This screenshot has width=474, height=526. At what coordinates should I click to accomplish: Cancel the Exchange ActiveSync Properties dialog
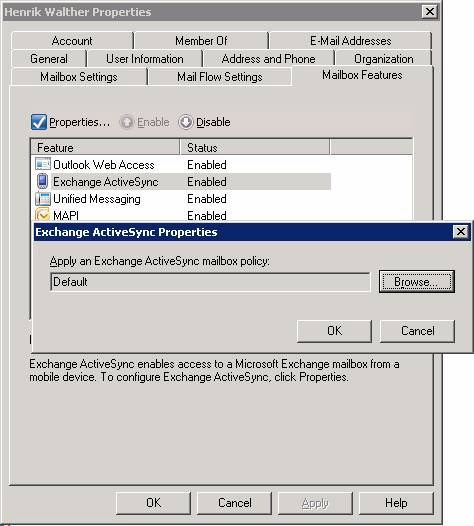click(417, 331)
